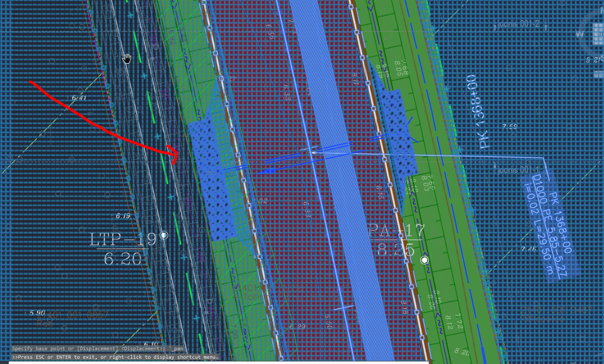Screen dimensions: 604x364
Task: Click the survey point marker beside LTP-19
Action: tap(164, 235)
